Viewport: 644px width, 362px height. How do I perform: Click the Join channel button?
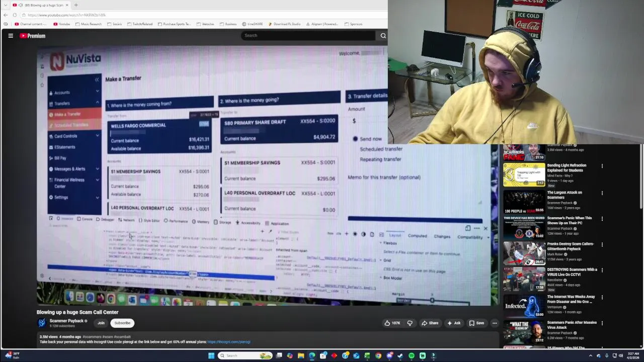click(x=101, y=323)
